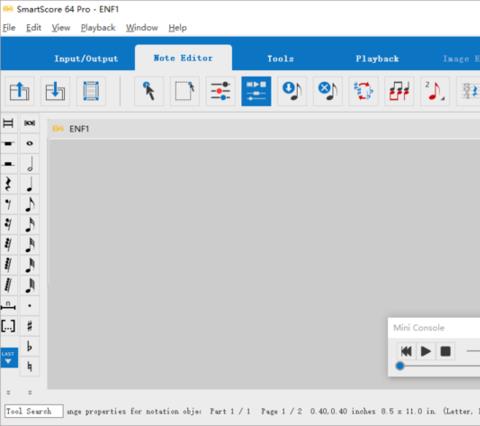Image resolution: width=480 pixels, height=426 pixels.
Task: Choose the eighth note from the palette
Action: coord(30,205)
